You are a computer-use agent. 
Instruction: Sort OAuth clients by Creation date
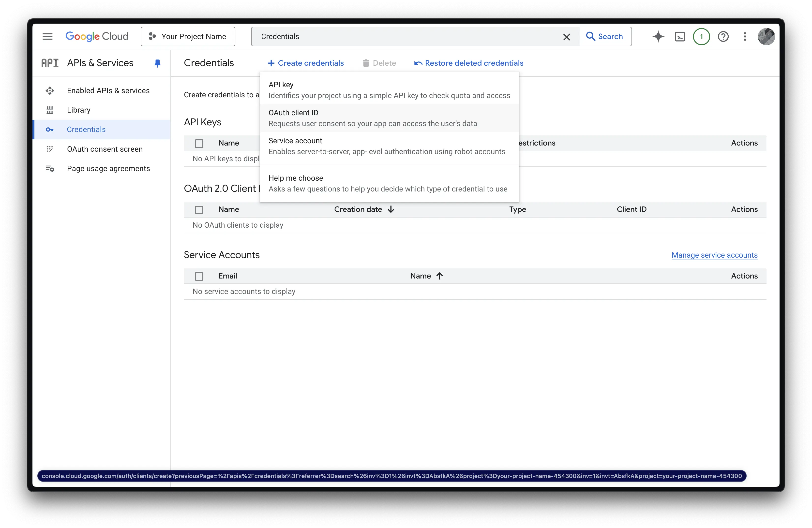tap(358, 209)
